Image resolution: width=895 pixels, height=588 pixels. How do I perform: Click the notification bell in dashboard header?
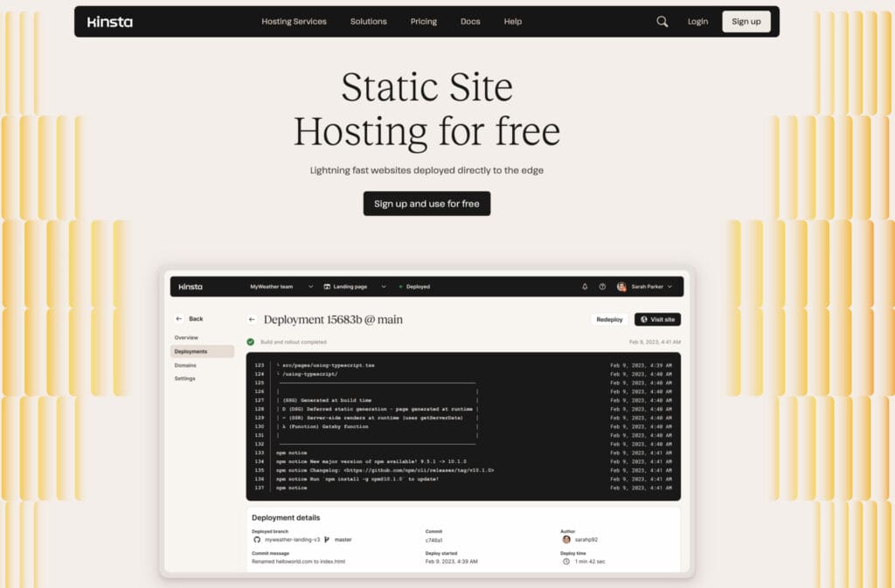pyautogui.click(x=585, y=287)
